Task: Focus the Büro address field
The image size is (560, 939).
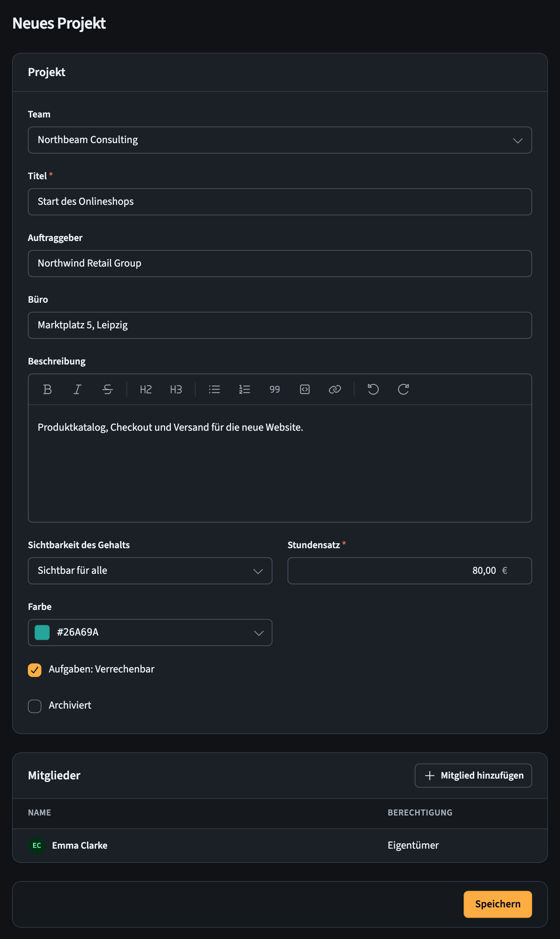Action: point(280,325)
